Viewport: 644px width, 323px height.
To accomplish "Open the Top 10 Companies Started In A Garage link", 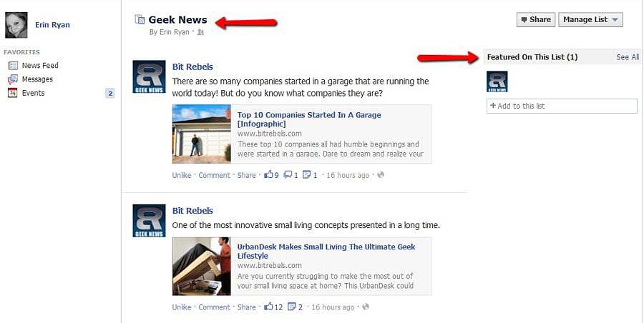I will coord(309,119).
